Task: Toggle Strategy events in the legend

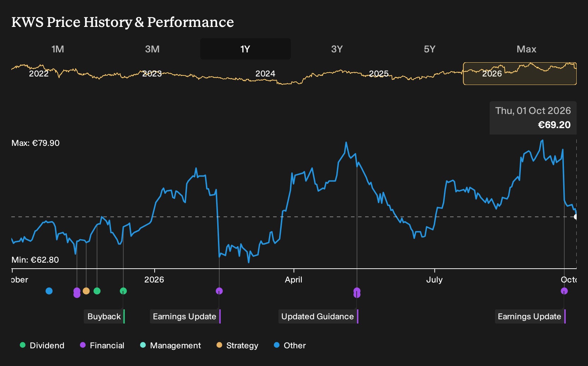Action: (x=237, y=345)
